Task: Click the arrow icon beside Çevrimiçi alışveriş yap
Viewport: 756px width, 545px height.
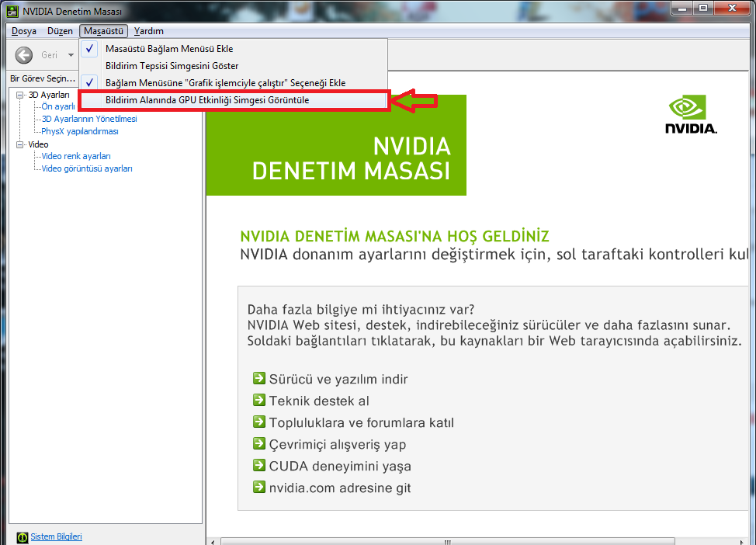Action: (x=259, y=444)
